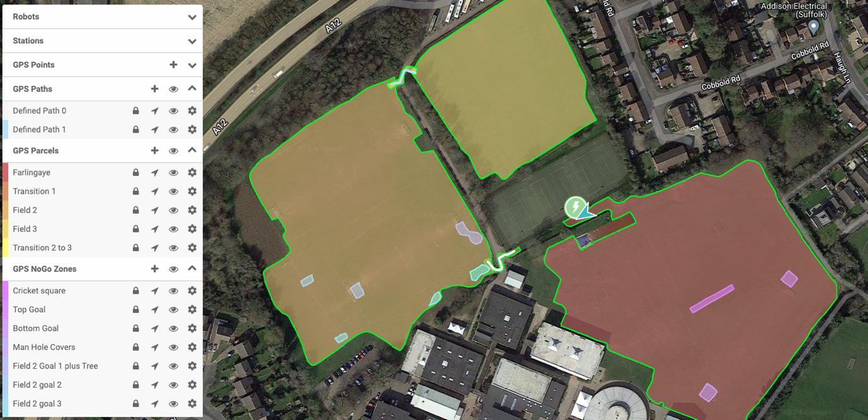This screenshot has width=868, height=420.
Task: Add a new GPS NoGo Zone
Action: pyautogui.click(x=154, y=269)
